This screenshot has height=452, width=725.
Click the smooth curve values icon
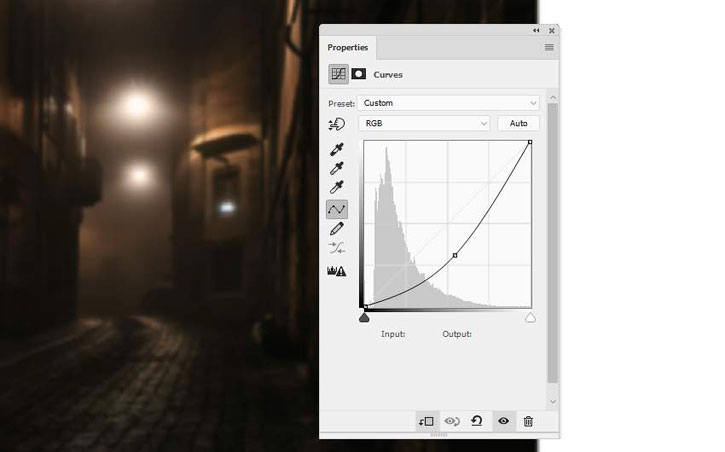point(337,248)
